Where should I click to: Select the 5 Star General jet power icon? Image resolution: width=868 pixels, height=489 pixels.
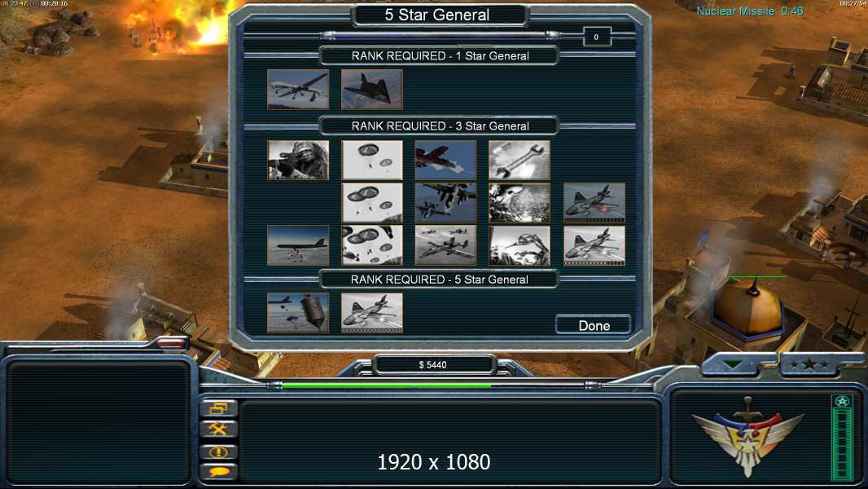[x=372, y=313]
